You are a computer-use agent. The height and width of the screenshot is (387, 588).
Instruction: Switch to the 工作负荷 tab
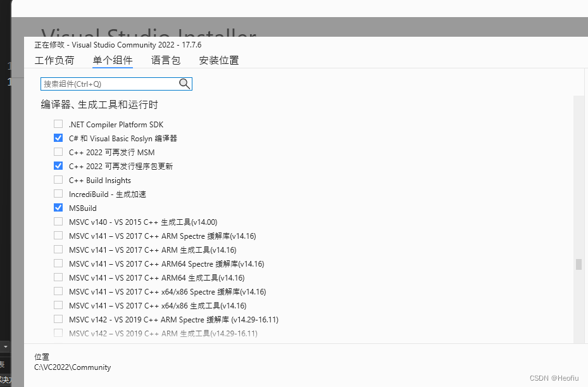click(54, 60)
